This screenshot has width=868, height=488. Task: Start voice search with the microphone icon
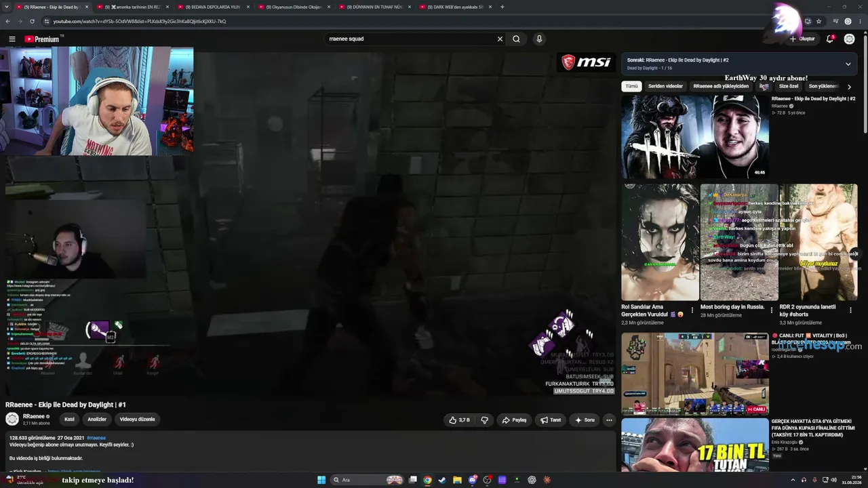(539, 39)
